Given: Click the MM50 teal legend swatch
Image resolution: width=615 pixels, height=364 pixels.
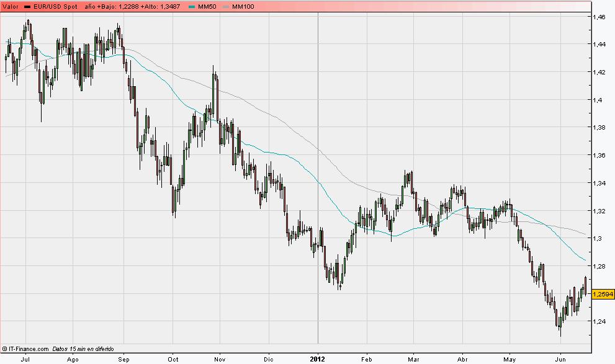Looking at the screenshot, I should coord(191,7).
